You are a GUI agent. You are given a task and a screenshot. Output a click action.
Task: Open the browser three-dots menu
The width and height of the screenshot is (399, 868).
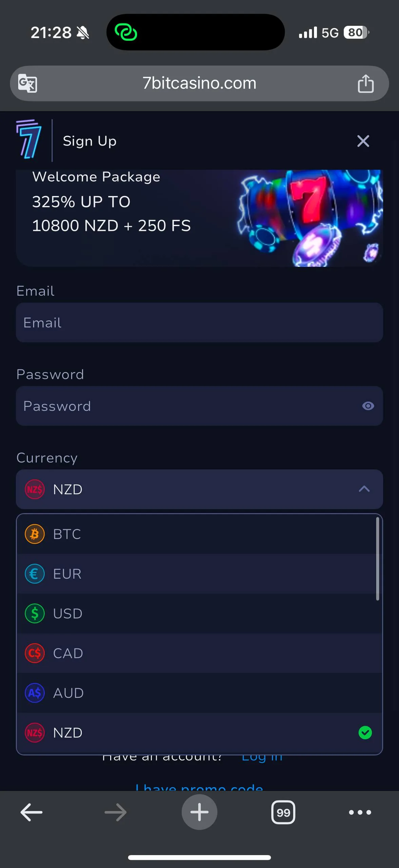click(x=360, y=812)
